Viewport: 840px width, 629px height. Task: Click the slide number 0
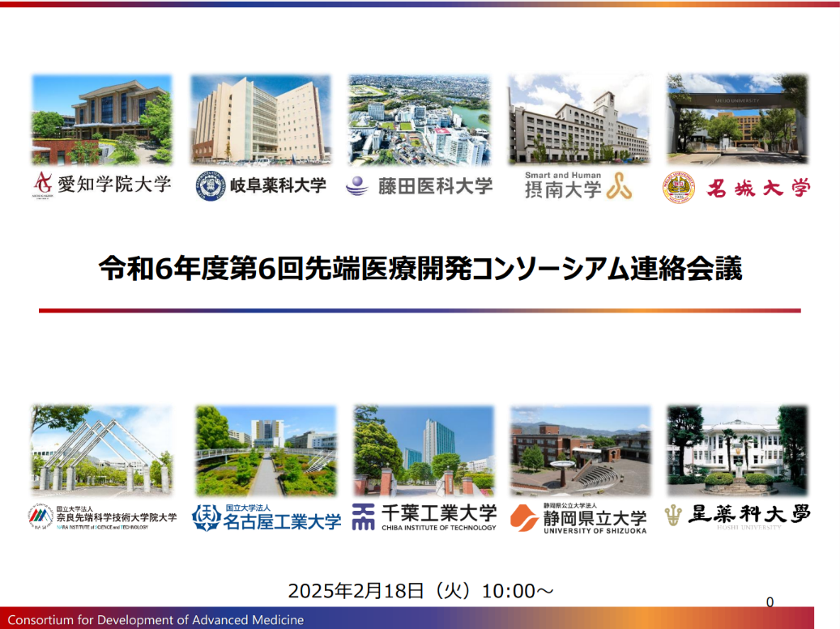[x=770, y=602]
